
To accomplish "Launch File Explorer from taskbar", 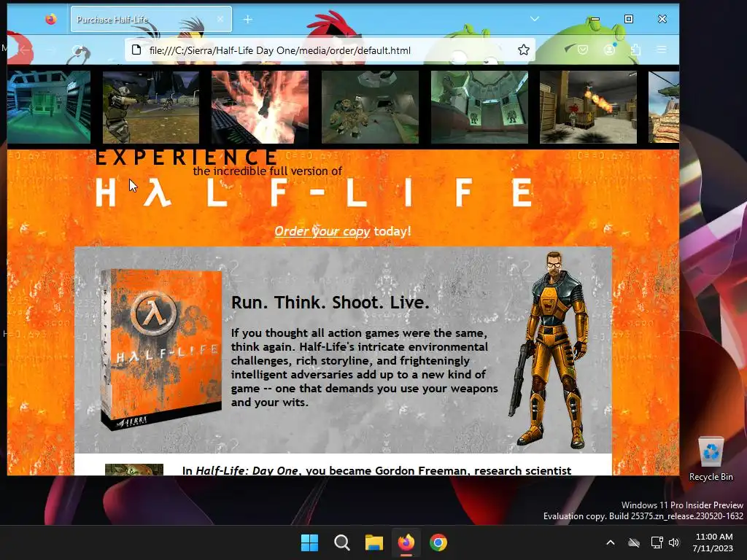I will pos(374,542).
